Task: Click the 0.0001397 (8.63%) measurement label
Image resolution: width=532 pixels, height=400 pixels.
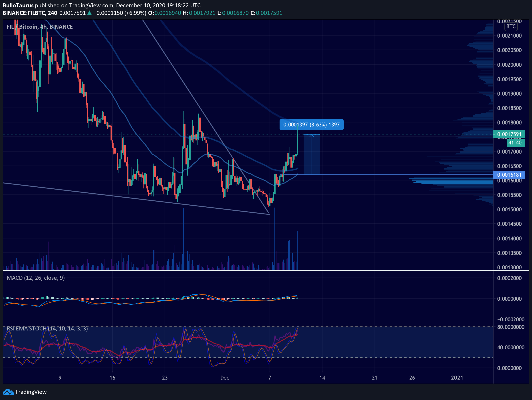Action: [x=311, y=125]
